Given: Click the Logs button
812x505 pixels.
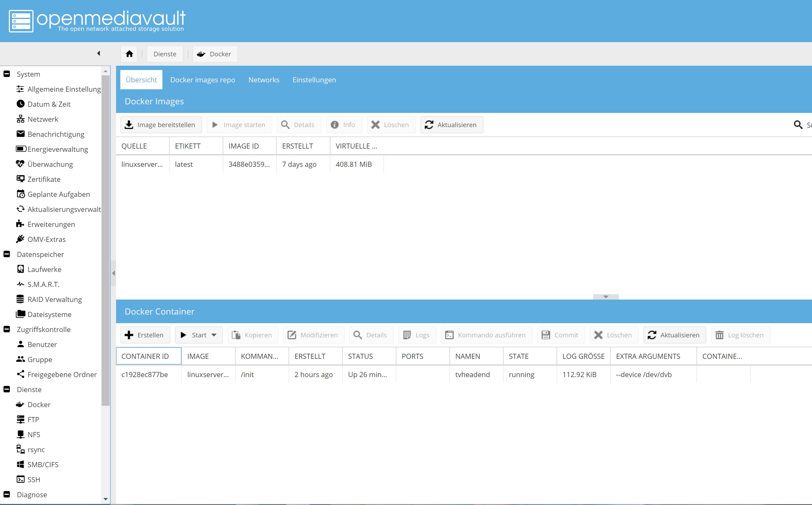Looking at the screenshot, I should [417, 335].
